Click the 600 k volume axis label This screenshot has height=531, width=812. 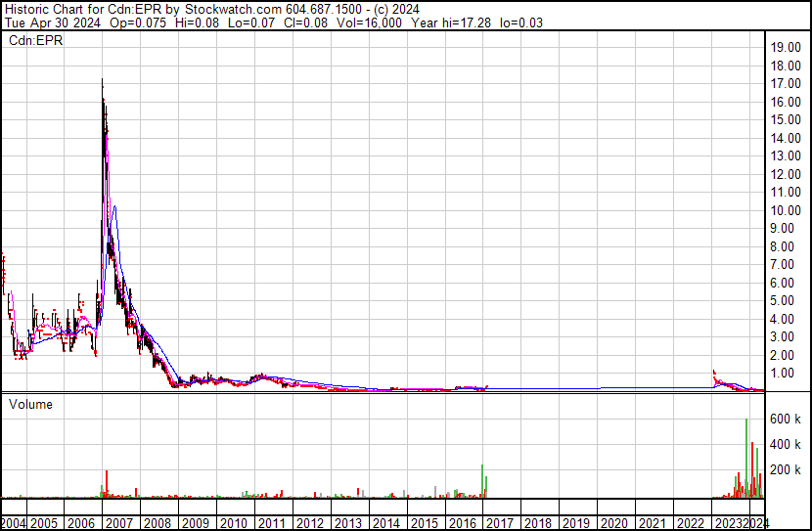click(x=786, y=419)
